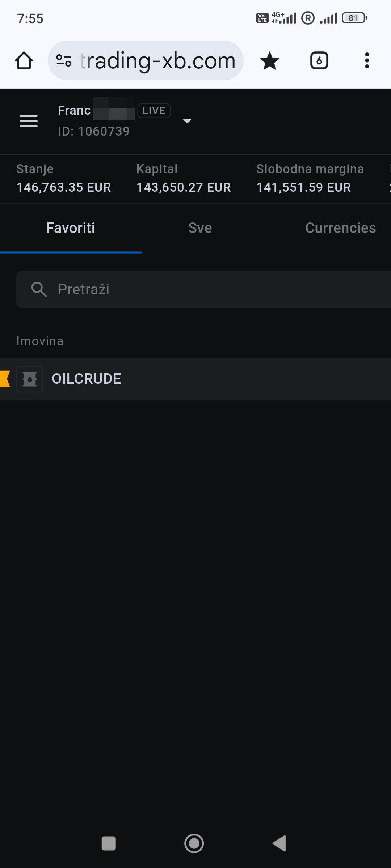Toggle the OILCRUDE favorite flag
The height and width of the screenshot is (868, 391).
pyautogui.click(x=5, y=379)
